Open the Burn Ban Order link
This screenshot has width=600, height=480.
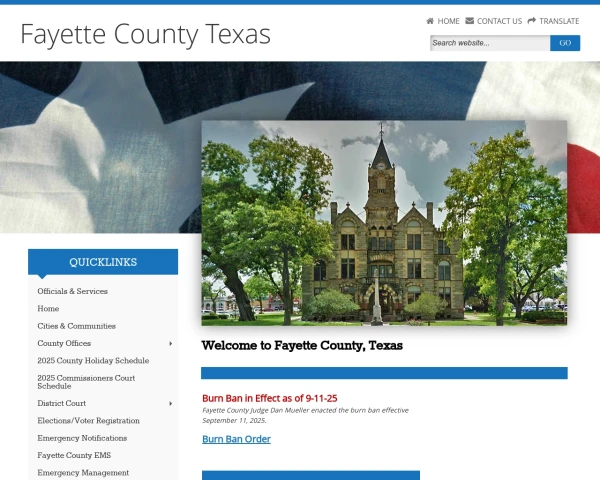[x=236, y=439]
